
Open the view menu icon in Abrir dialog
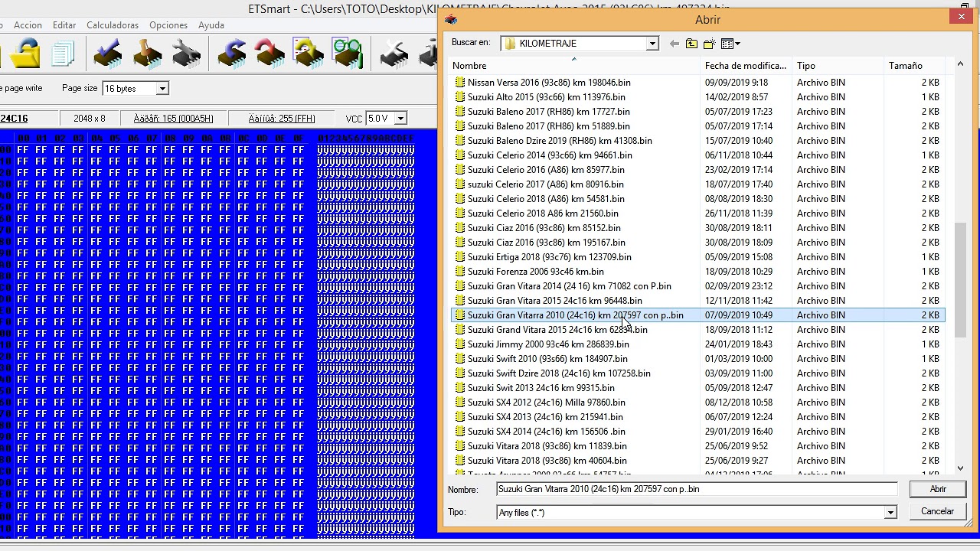pyautogui.click(x=730, y=44)
